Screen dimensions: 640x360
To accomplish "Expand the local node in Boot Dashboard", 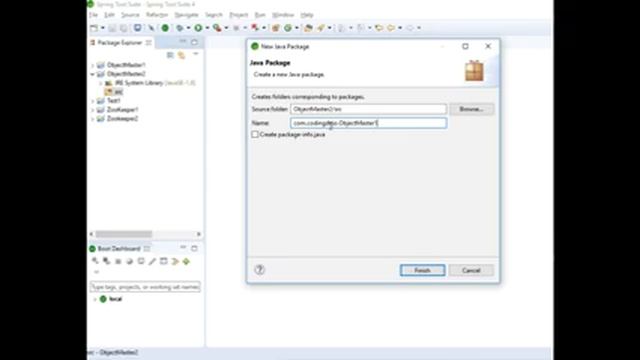I will [x=95, y=299].
